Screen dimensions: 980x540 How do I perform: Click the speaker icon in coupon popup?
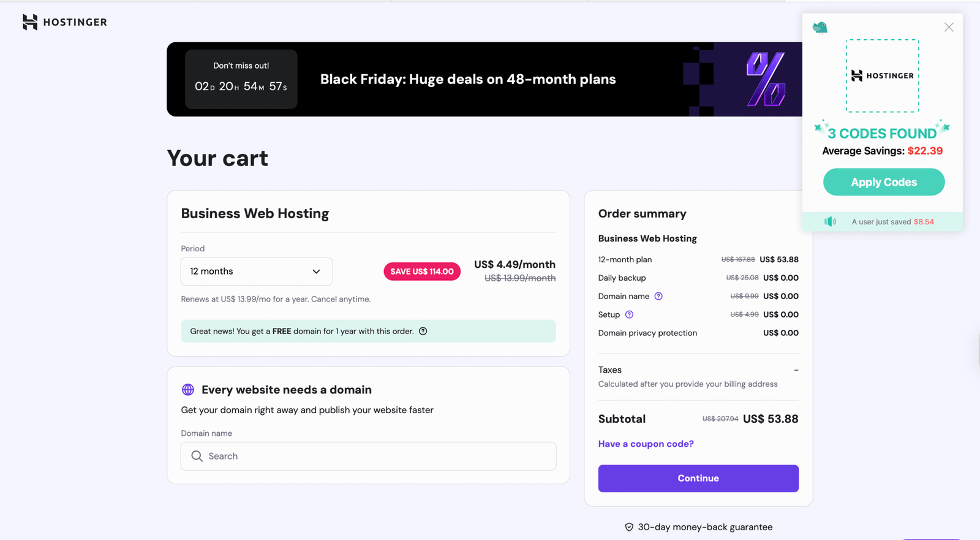pos(830,222)
